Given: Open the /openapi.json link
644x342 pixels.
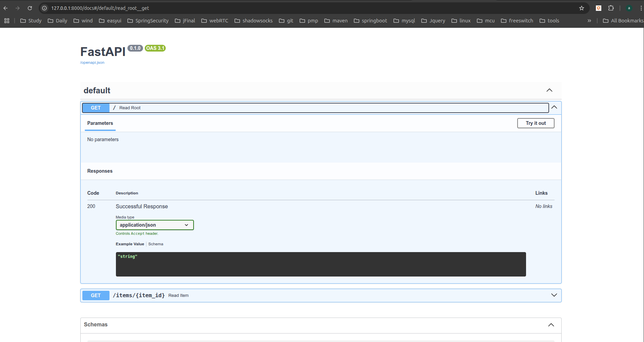Looking at the screenshot, I should (92, 62).
